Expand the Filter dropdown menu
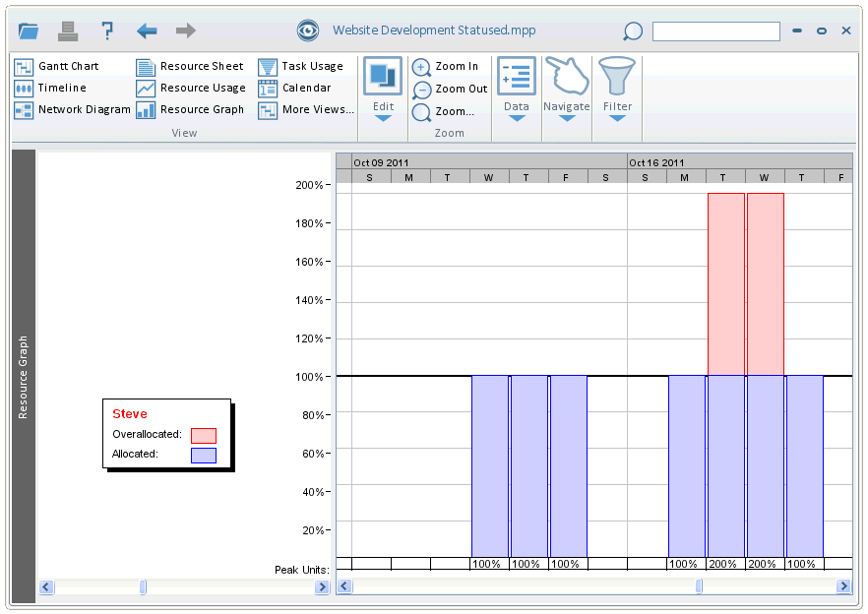Viewport: 868px width, 614px height. (x=617, y=119)
